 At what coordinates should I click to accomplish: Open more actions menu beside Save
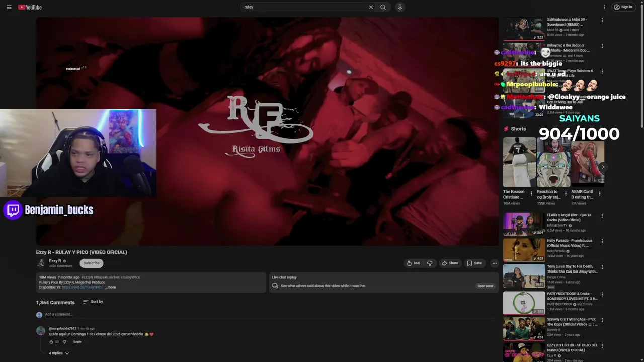coord(494,263)
